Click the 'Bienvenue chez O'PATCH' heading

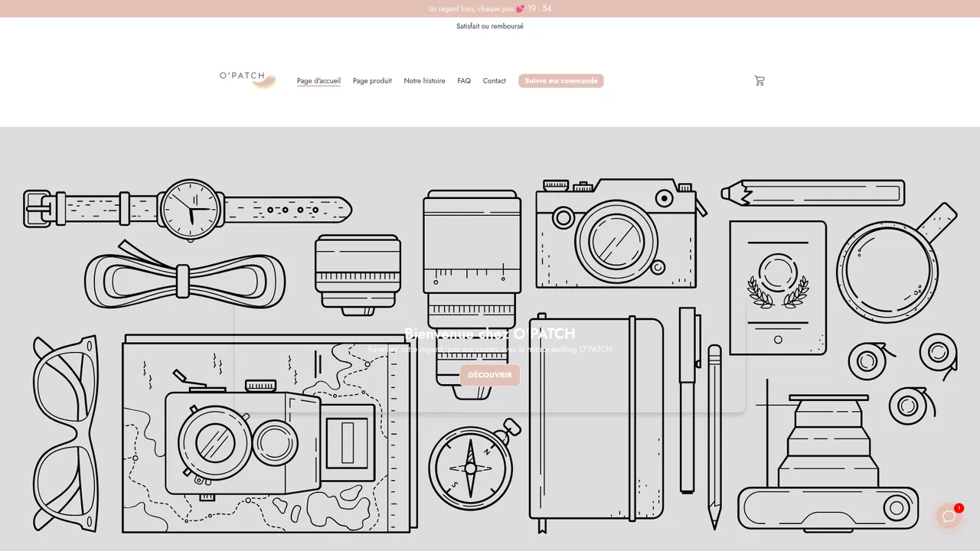point(490,333)
